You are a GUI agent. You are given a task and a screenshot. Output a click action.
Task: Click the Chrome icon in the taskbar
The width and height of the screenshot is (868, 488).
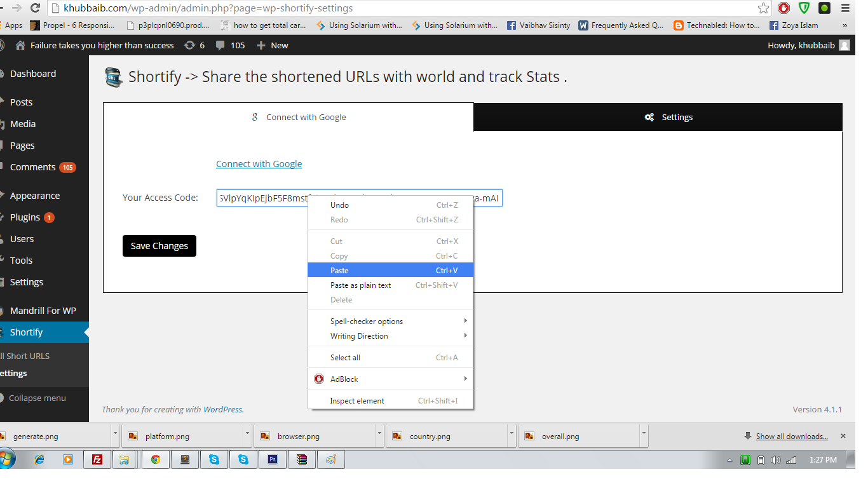pos(155,459)
